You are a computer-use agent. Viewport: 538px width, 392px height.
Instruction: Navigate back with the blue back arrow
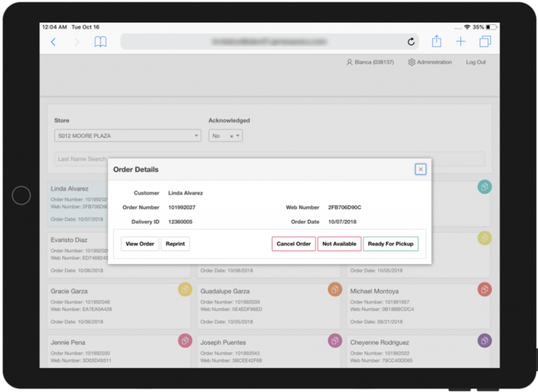coord(53,42)
